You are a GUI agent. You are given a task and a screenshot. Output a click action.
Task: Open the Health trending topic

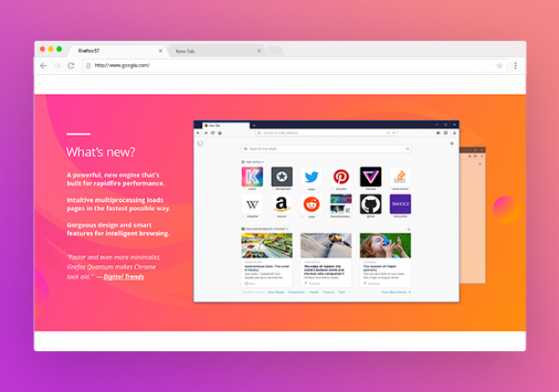coord(314,292)
